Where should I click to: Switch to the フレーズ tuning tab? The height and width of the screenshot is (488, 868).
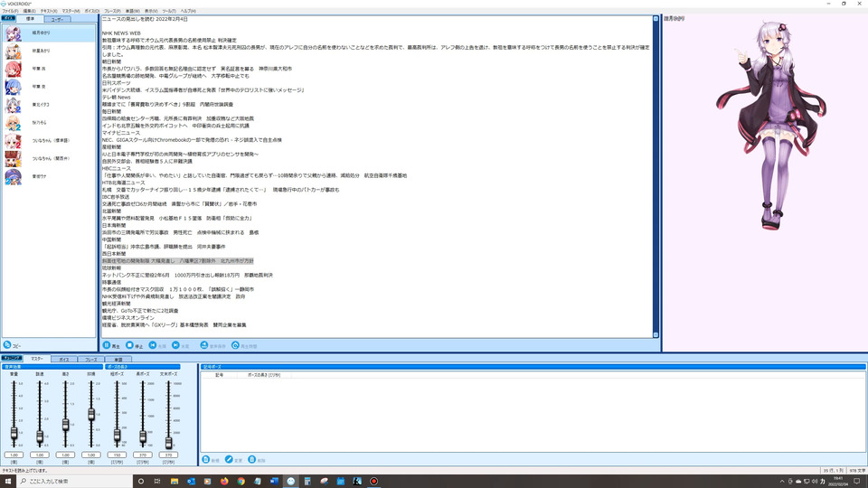90,360
